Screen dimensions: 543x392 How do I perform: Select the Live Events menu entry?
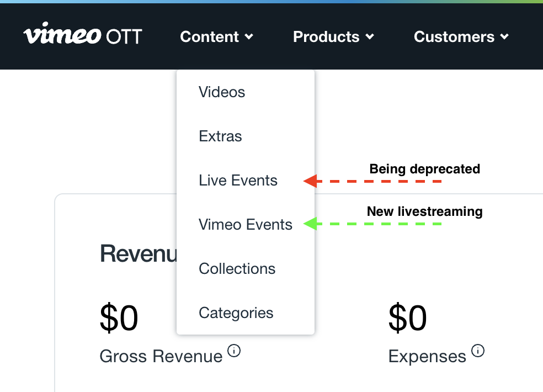(x=238, y=180)
